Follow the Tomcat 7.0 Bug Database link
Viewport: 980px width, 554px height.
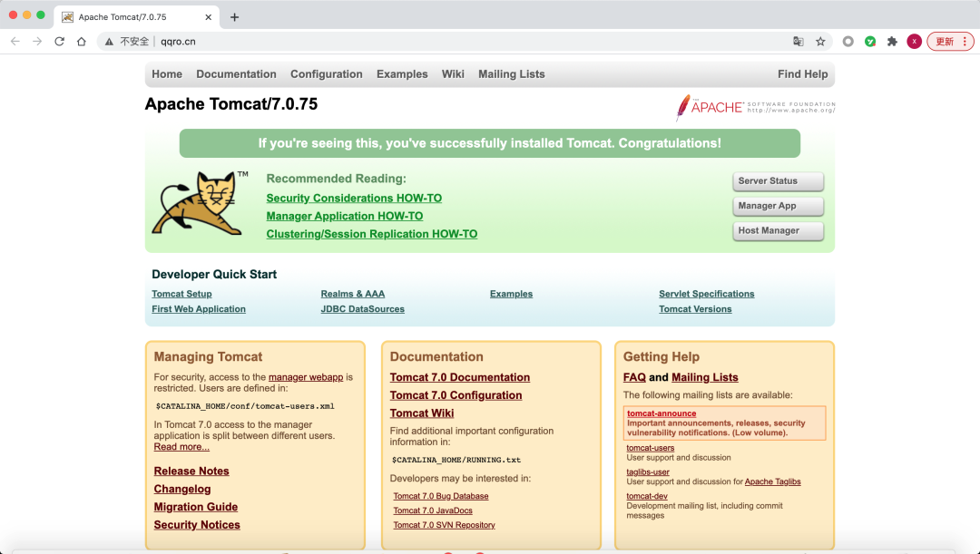(x=441, y=496)
